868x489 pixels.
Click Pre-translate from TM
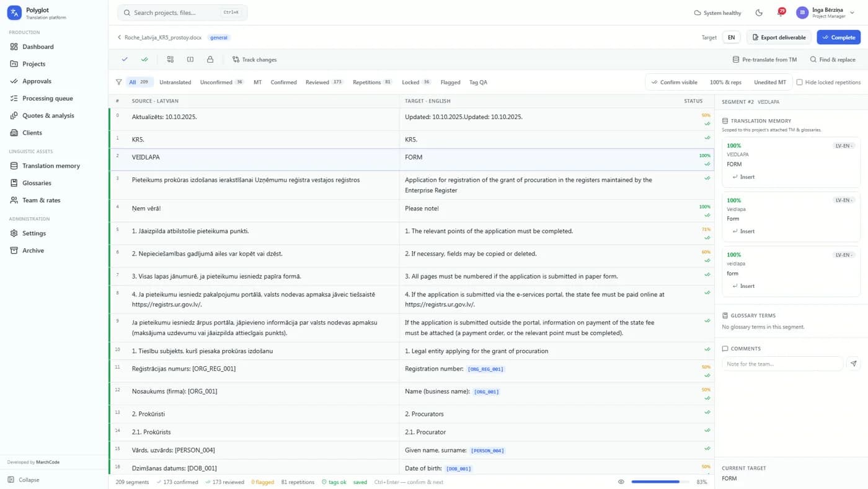764,60
